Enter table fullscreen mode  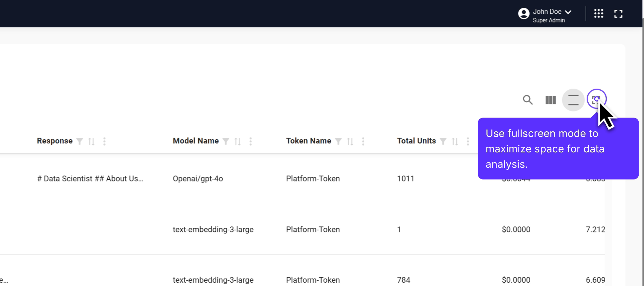coord(596,99)
